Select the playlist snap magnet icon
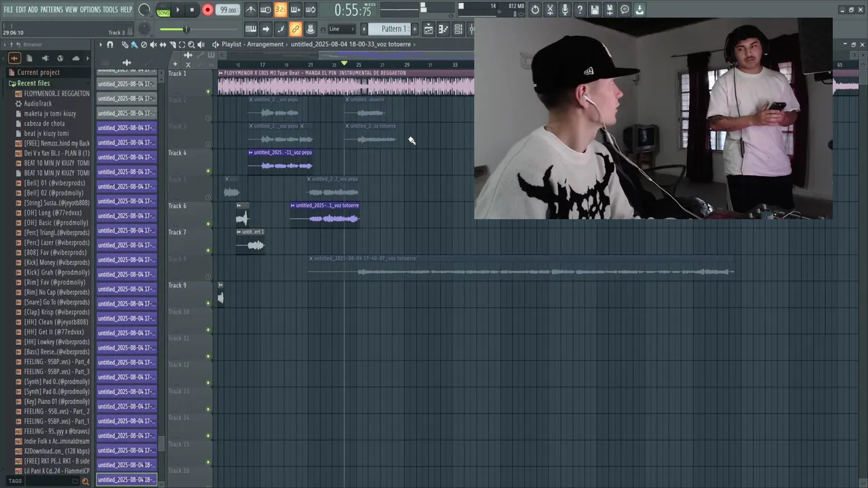Screen dimensions: 868x488 pos(110,45)
